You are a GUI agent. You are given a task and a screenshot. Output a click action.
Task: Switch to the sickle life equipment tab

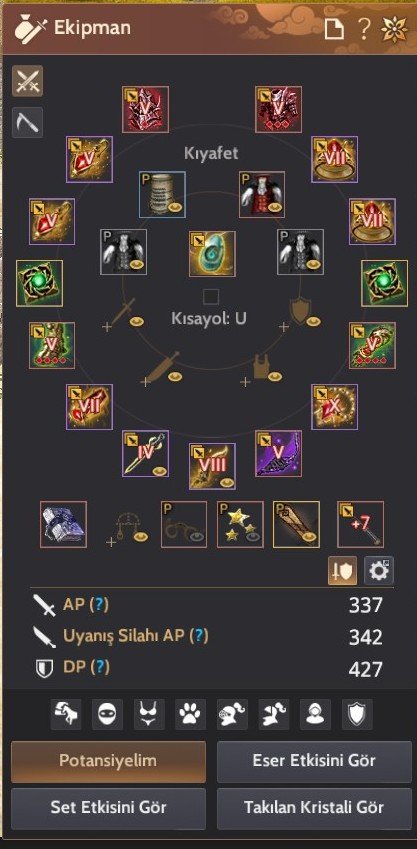(x=28, y=122)
